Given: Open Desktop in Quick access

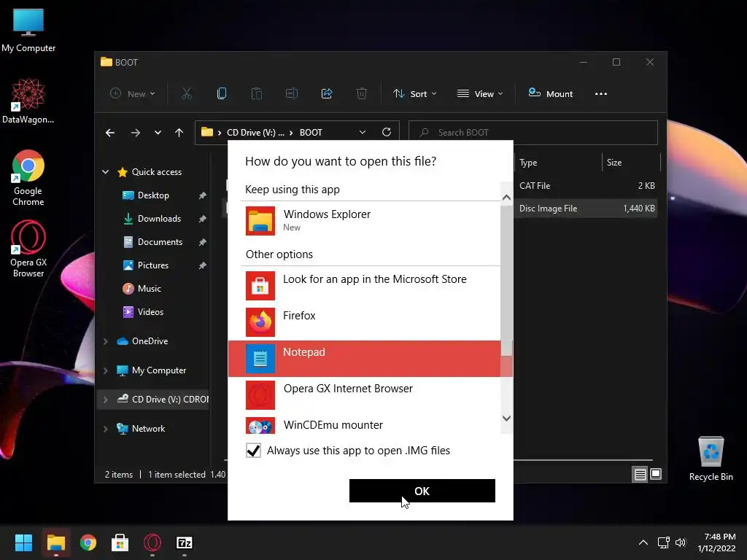Looking at the screenshot, I should point(153,195).
